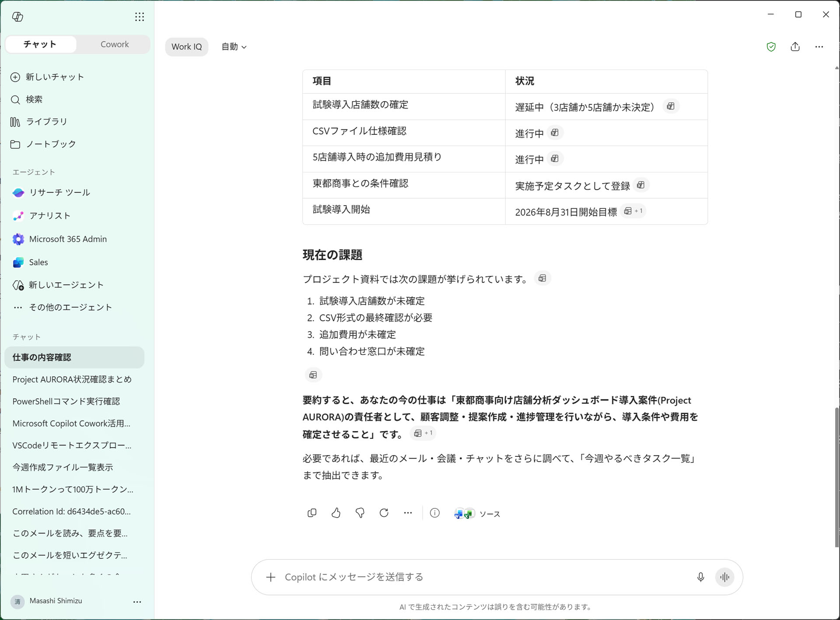Screen dimensions: 840x620
Task: Open ノートブック in sidebar
Action: click(43, 144)
